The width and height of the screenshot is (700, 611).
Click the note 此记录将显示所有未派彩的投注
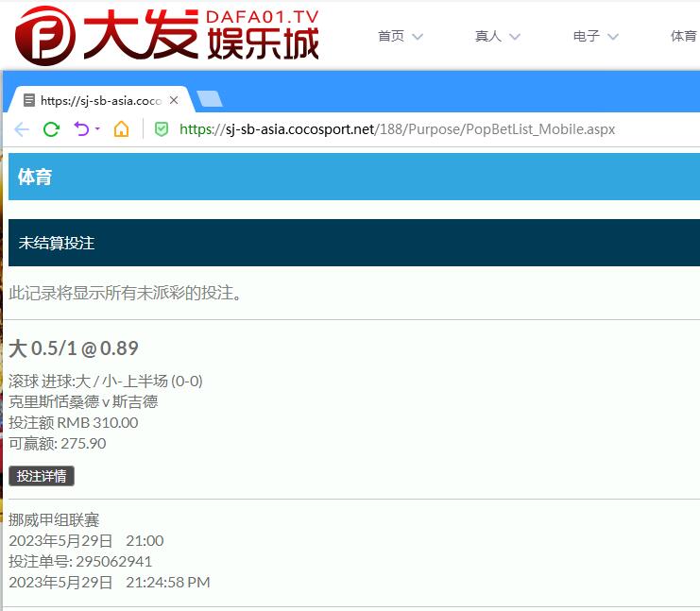(125, 294)
